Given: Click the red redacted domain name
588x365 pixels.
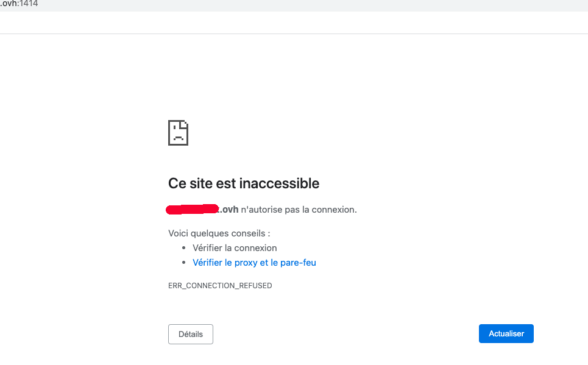Looking at the screenshot, I should (192, 210).
